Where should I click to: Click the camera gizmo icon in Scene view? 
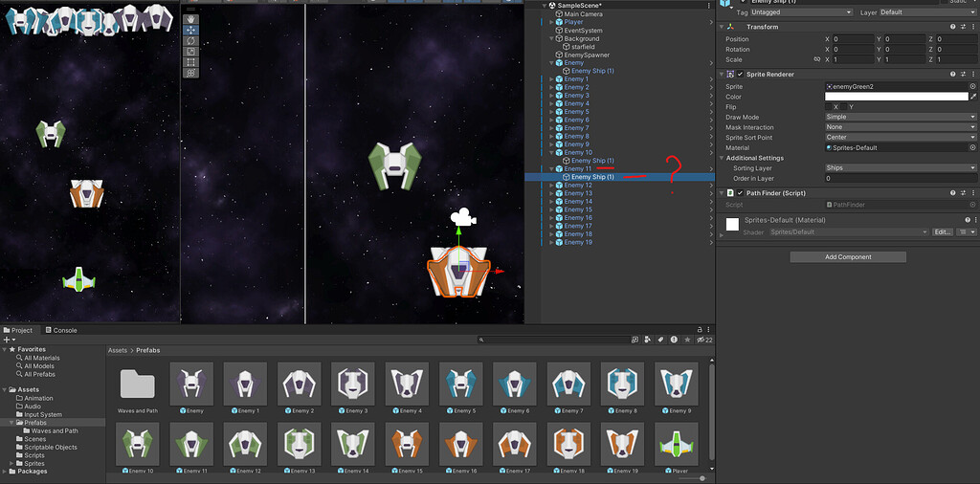(x=463, y=217)
